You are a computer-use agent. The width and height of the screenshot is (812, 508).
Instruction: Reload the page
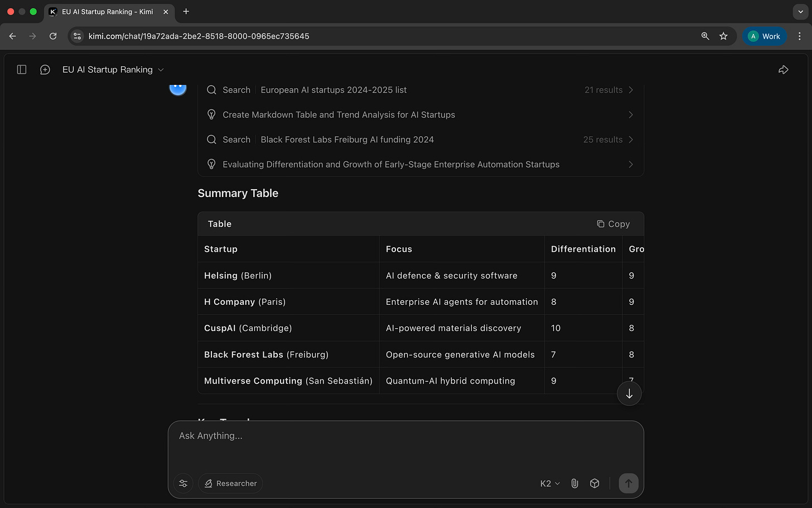pos(53,36)
